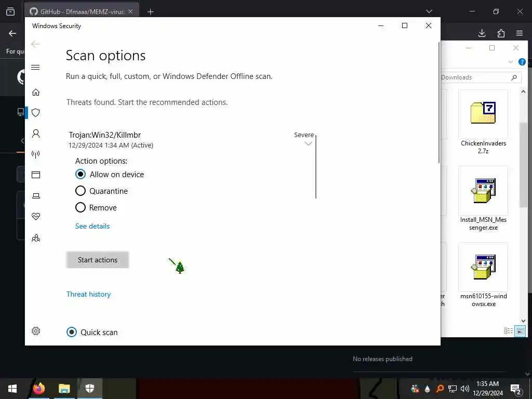Open Windows Security settings gear
Image resolution: width=532 pixels, height=399 pixels.
pos(36,331)
